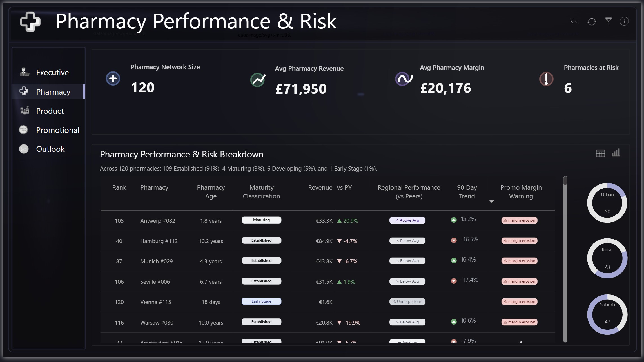The width and height of the screenshot is (644, 362).
Task: Click the medical cross logo icon
Action: coord(30,22)
